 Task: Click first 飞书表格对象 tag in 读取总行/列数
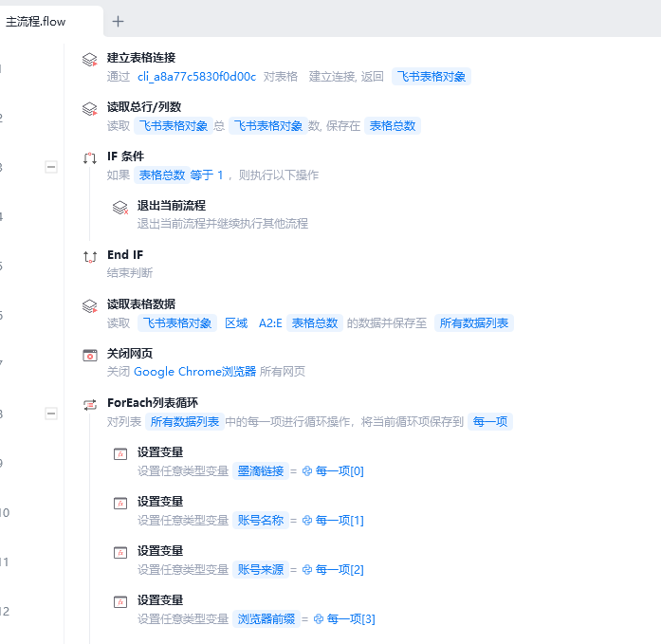click(174, 126)
